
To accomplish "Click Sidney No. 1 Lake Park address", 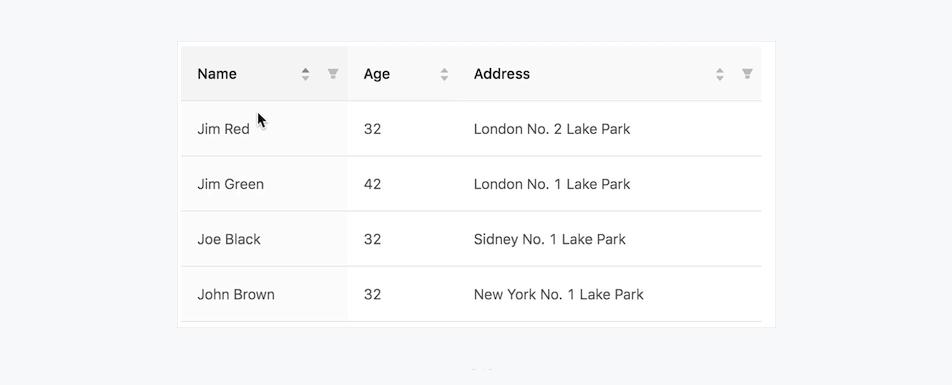I will [549, 239].
